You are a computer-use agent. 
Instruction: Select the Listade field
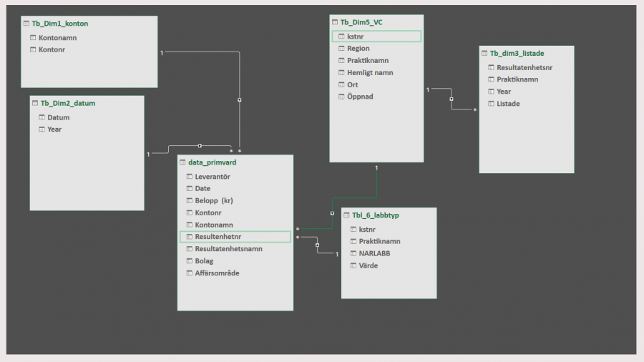pyautogui.click(x=508, y=104)
